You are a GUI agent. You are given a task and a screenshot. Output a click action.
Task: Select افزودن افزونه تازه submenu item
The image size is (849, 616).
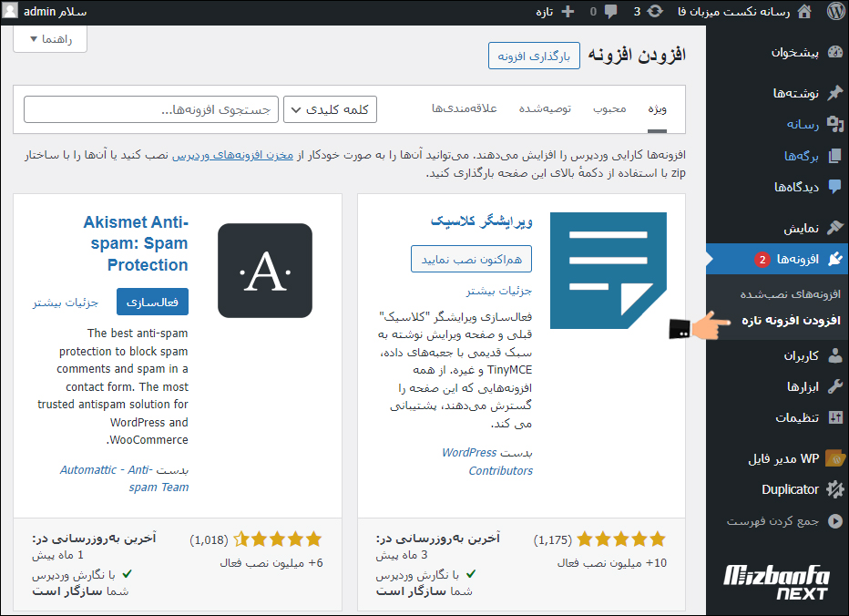(x=791, y=320)
